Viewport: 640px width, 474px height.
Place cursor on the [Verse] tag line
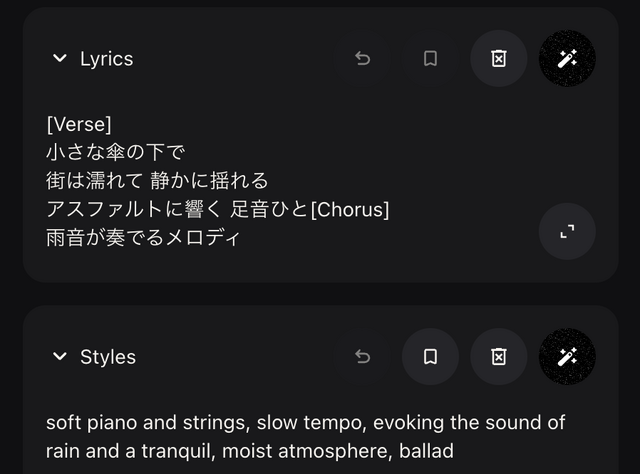tap(79, 124)
